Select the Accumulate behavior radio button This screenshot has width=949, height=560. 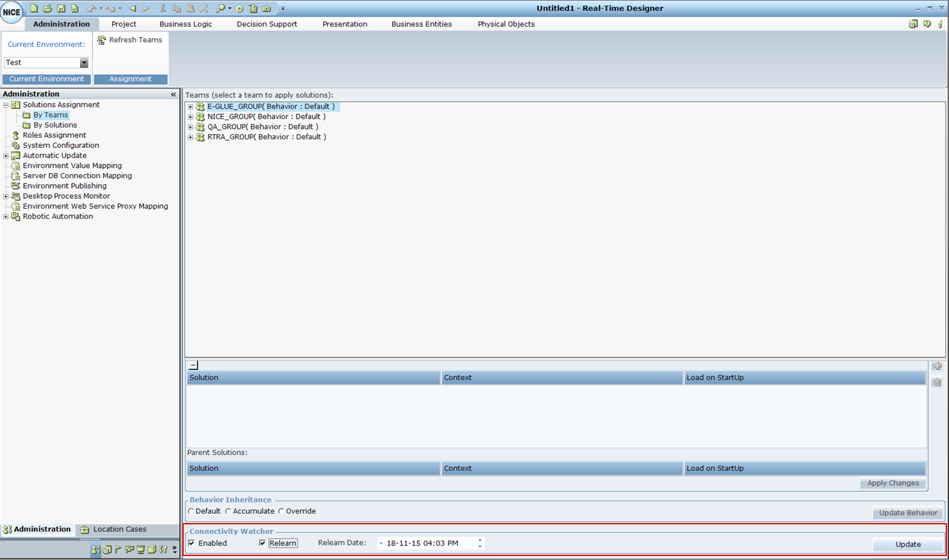[229, 511]
